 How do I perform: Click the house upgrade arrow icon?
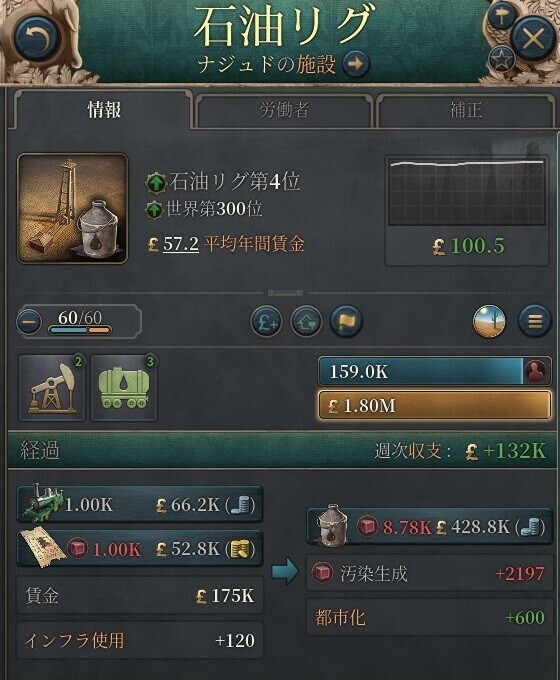click(306, 322)
